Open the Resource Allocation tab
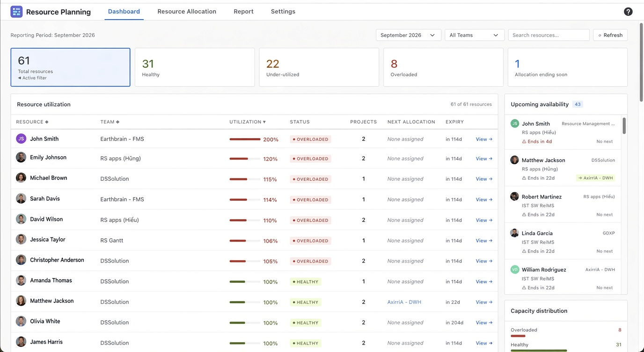This screenshot has height=352, width=644. (x=187, y=11)
